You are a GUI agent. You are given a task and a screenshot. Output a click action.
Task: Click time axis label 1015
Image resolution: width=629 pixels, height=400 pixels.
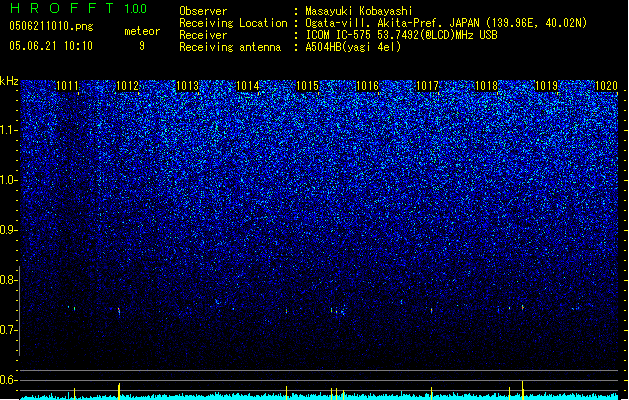[x=307, y=86]
